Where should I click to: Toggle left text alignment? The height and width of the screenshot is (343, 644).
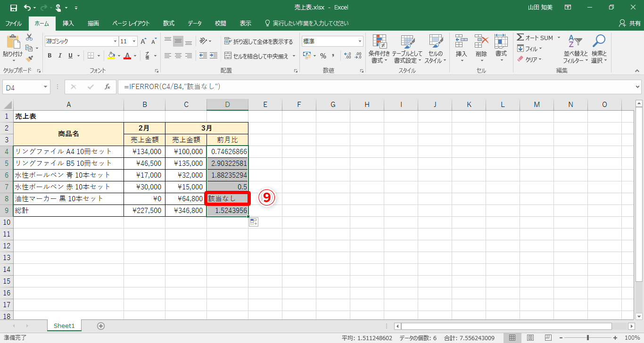tap(168, 56)
